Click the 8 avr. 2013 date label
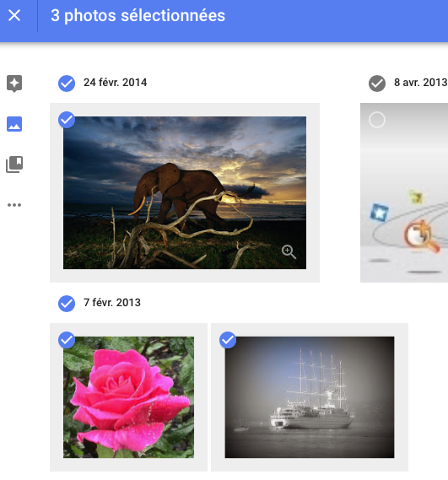 (x=420, y=83)
